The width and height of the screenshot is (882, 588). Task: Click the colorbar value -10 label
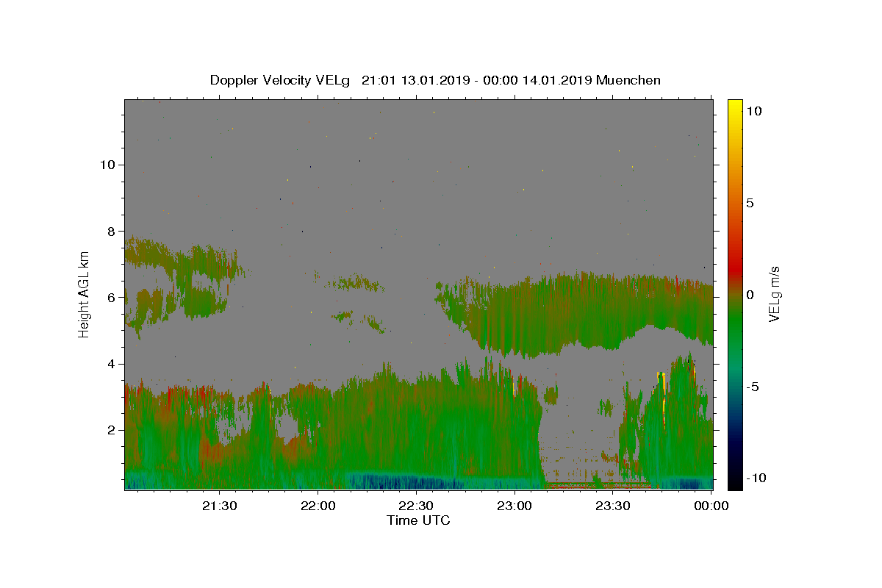[756, 478]
